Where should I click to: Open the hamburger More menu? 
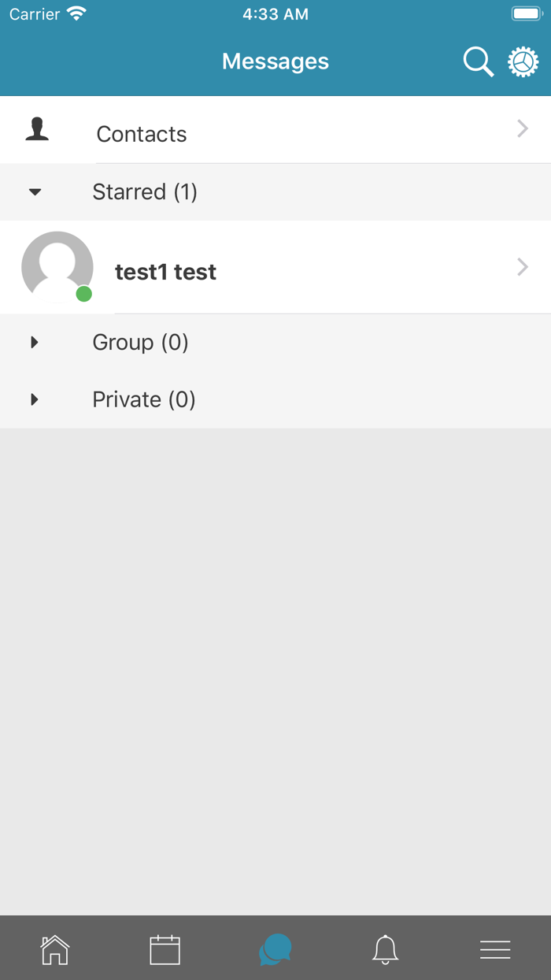495,950
